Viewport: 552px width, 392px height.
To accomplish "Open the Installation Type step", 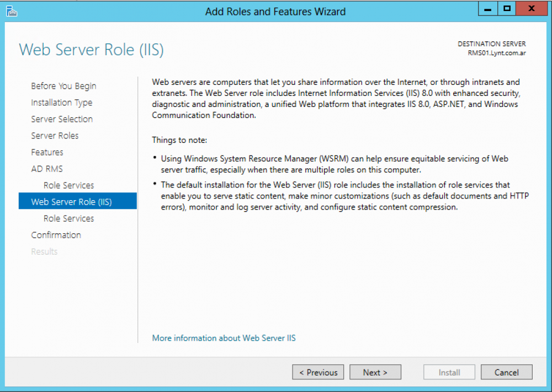I will pos(62,103).
